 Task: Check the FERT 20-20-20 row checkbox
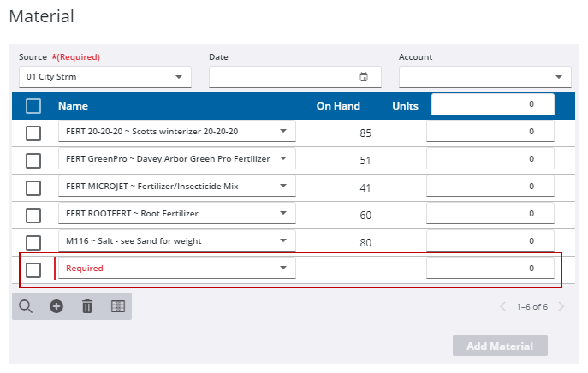33,133
